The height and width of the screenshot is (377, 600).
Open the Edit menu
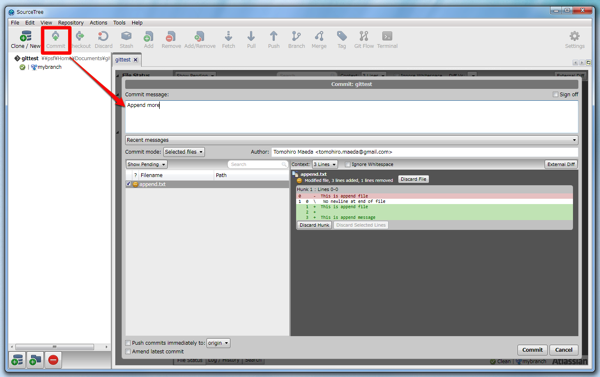[x=30, y=23]
